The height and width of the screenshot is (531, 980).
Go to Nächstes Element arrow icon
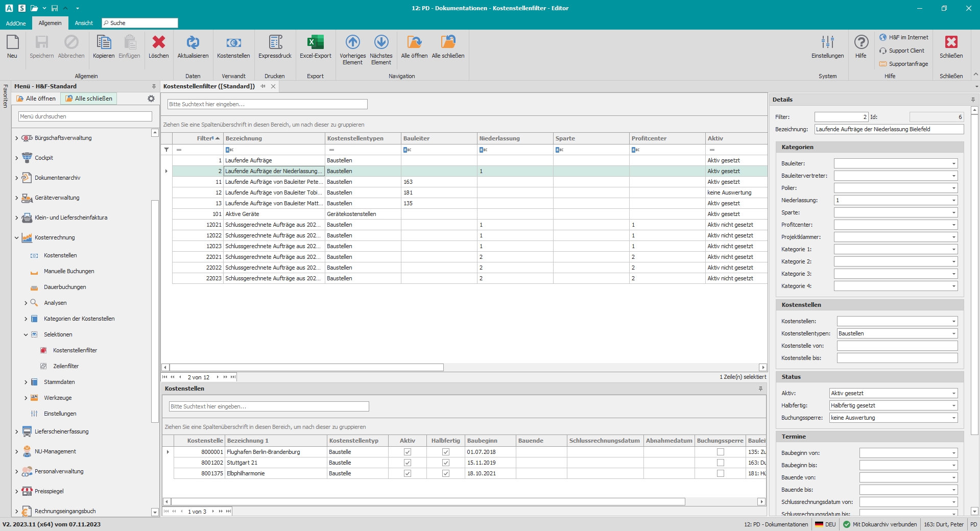(381, 43)
